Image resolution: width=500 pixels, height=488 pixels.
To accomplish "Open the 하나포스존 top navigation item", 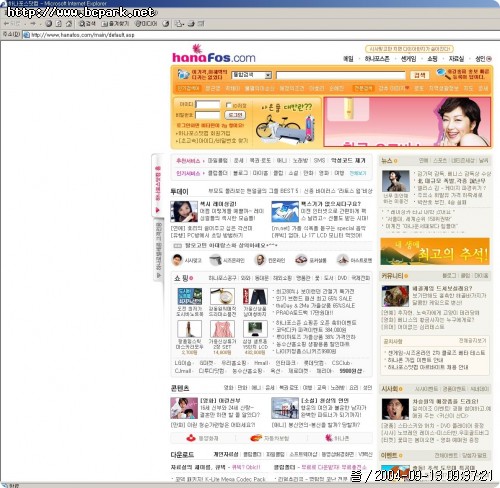I will 377,59.
